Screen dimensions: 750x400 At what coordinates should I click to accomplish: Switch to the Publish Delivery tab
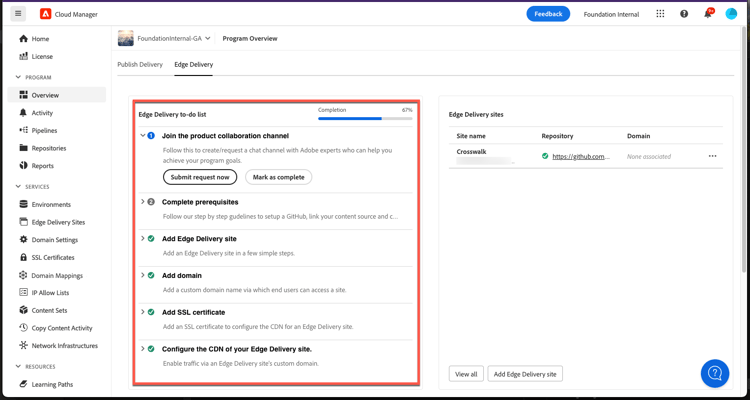[x=140, y=64]
